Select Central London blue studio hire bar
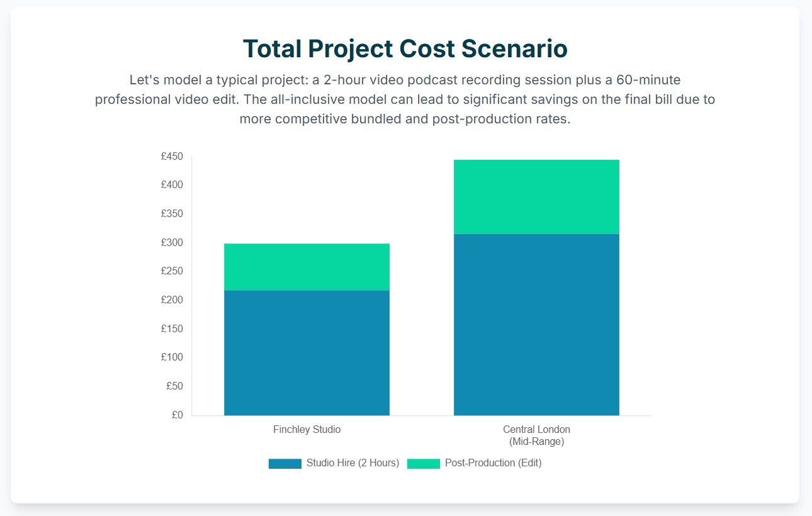 pyautogui.click(x=537, y=325)
